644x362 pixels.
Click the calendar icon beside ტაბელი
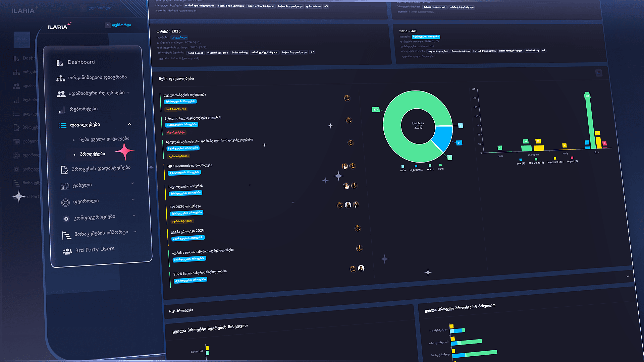(x=65, y=186)
